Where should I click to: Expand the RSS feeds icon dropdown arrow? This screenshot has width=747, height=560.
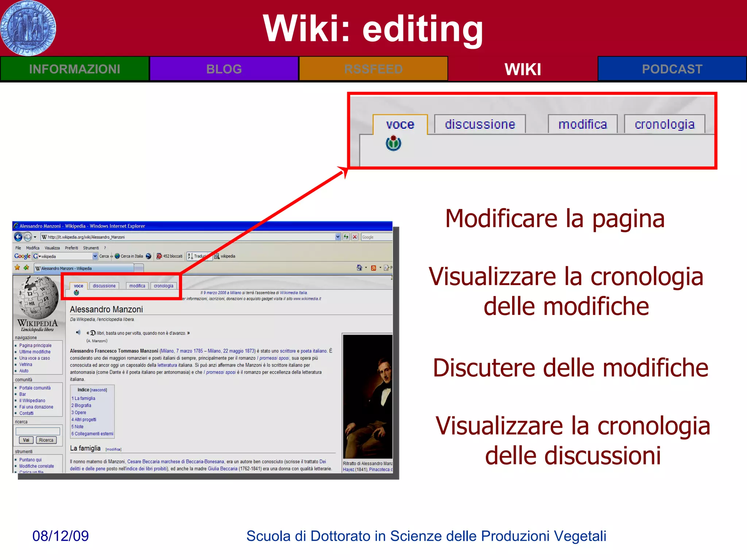[x=380, y=268]
